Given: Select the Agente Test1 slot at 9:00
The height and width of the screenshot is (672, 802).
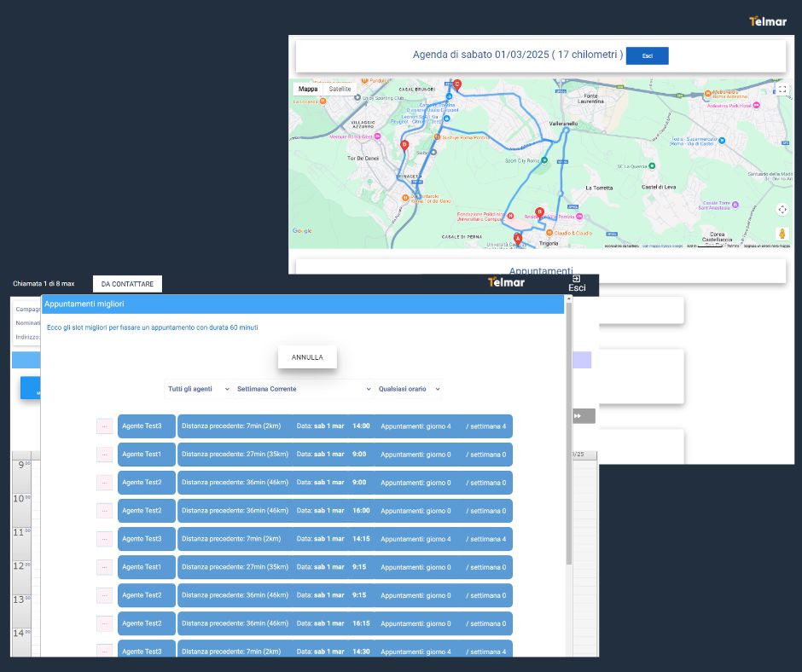Looking at the screenshot, I should pos(345,455).
